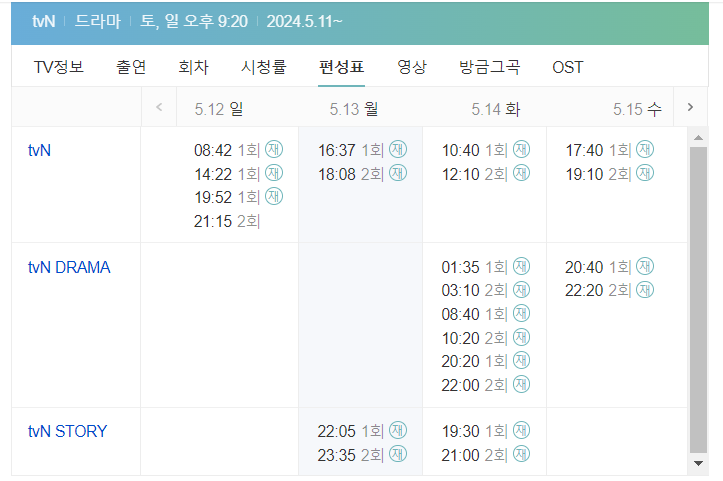The height and width of the screenshot is (481, 723).
Task: Go to the 영상 tab
Action: (x=412, y=67)
